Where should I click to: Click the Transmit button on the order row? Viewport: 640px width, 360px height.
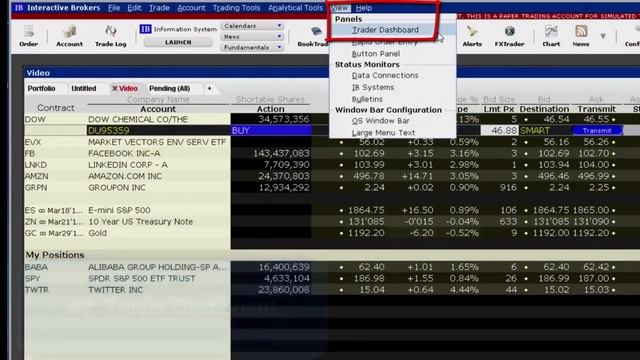click(597, 131)
